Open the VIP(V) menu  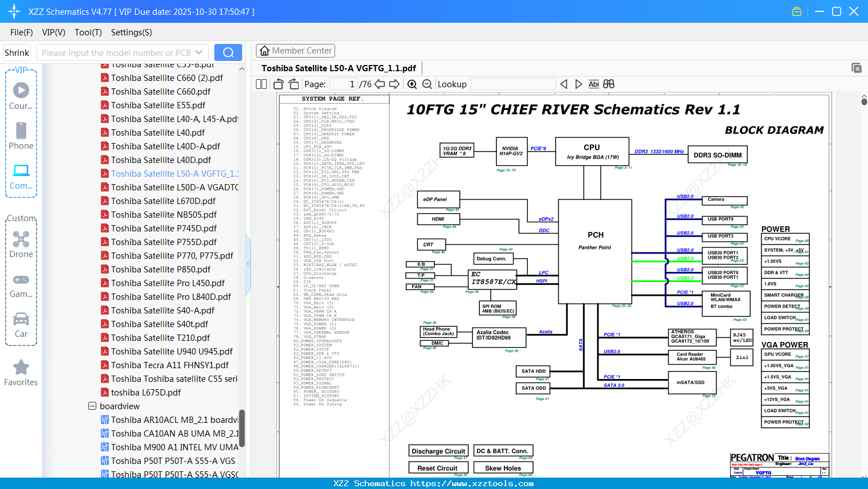[x=54, y=32]
